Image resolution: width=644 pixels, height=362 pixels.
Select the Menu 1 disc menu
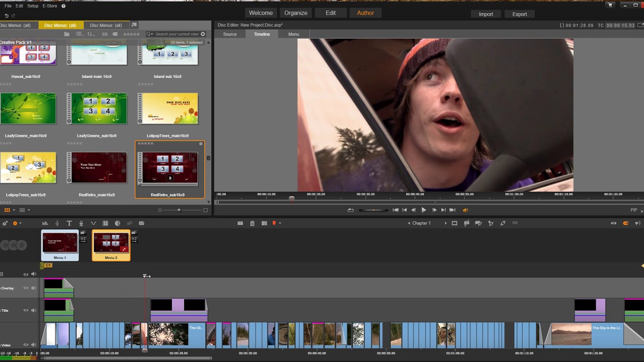pos(60,245)
